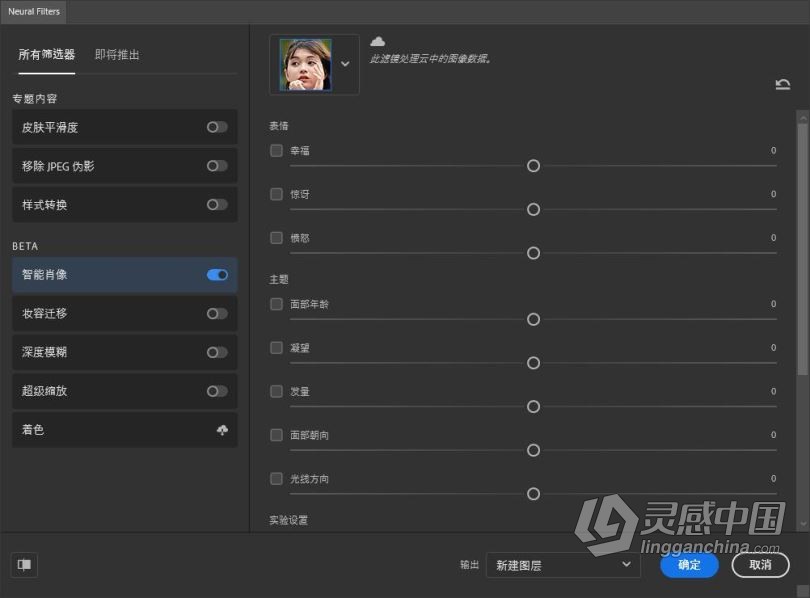This screenshot has height=598, width=810.
Task: Select the 着色 filter row
Action: 124,430
